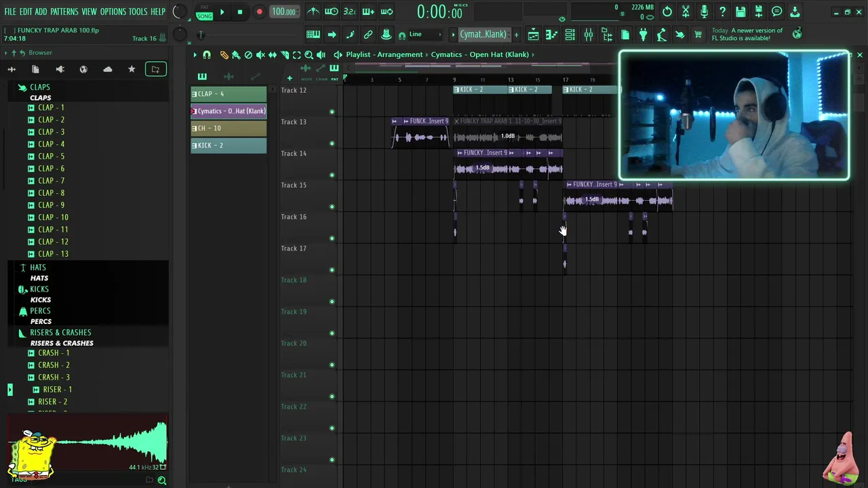This screenshot has width=868, height=488.
Task: Collapse the RISERS & CRASHES folder
Action: (60, 333)
